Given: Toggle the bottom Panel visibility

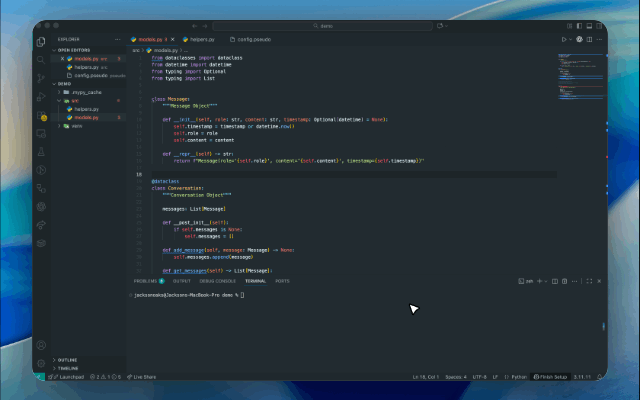Looking at the screenshot, I should pos(589,26).
